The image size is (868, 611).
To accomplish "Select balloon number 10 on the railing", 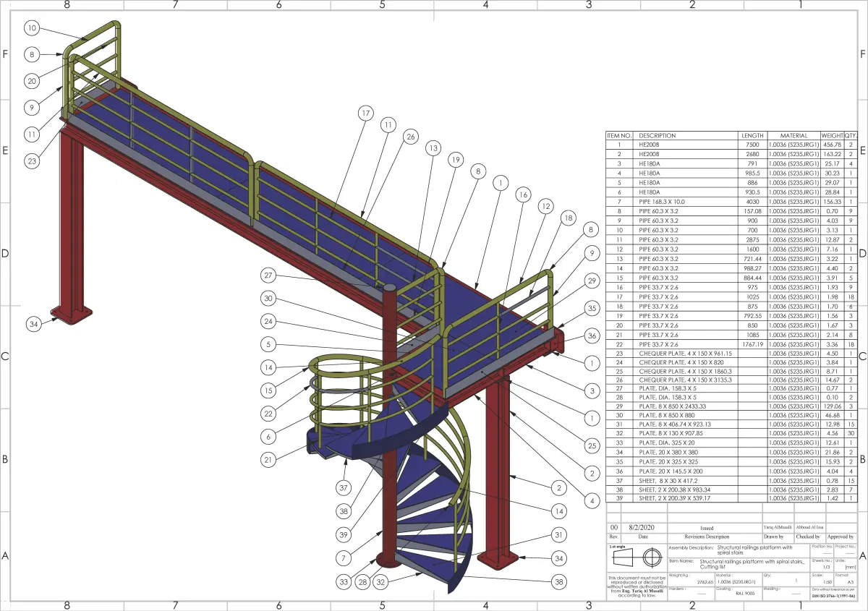I will pos(31,28).
